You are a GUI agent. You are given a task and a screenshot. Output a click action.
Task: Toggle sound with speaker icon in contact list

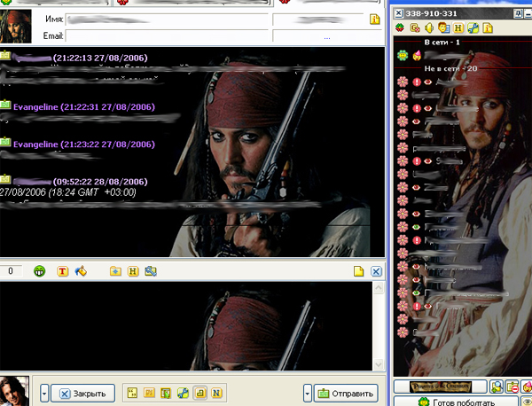click(x=429, y=27)
